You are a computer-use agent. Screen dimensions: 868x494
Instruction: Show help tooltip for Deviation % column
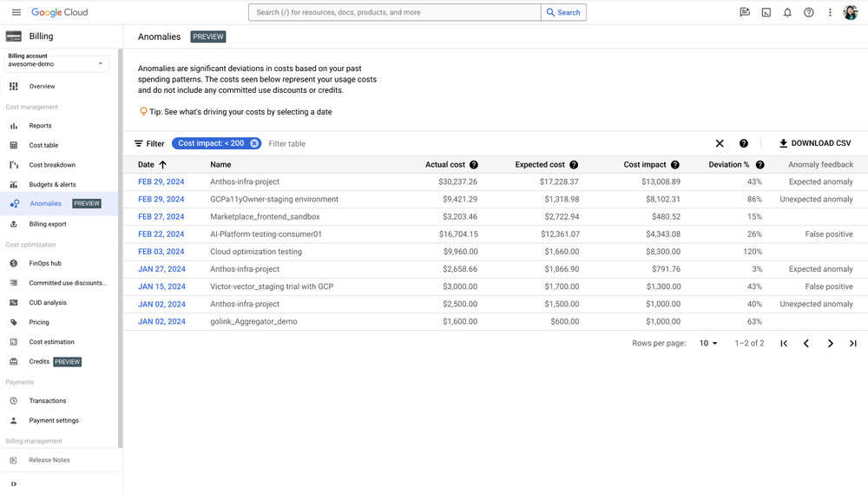coord(759,165)
